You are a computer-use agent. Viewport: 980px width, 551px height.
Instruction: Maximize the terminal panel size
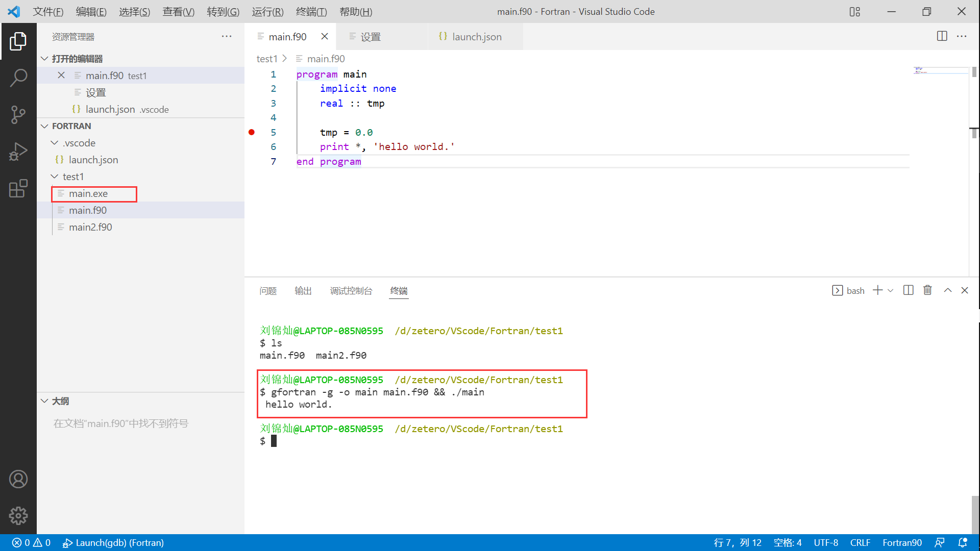pos(948,290)
